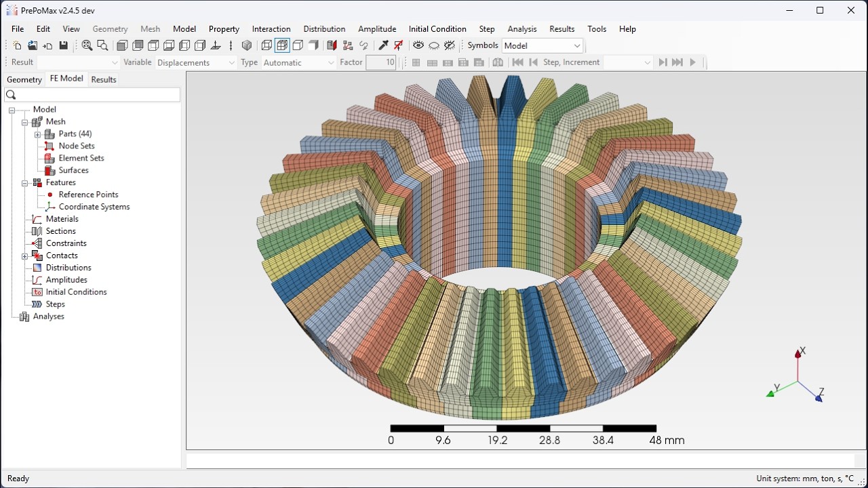Collapse the Model root tree node
Image resolution: width=868 pixels, height=488 pixels.
[x=12, y=110]
